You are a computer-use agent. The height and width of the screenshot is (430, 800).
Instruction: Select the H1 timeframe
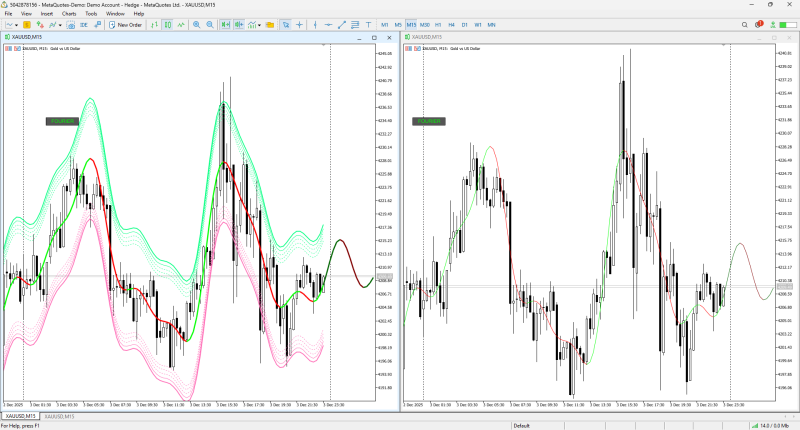(x=438, y=24)
